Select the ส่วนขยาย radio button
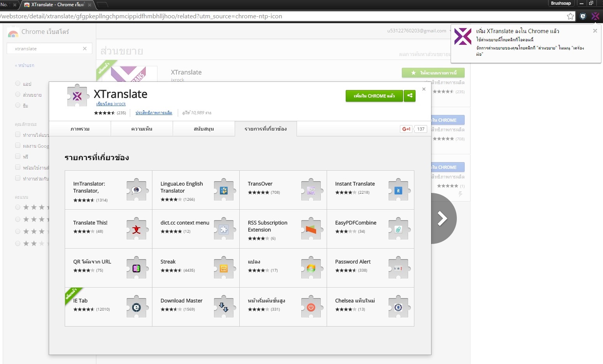The height and width of the screenshot is (364, 603). coord(18,94)
